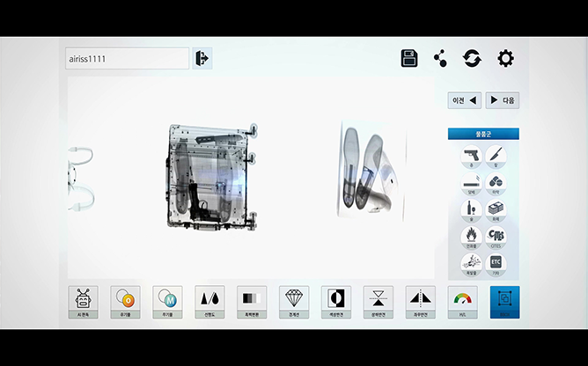
Task: Flip the image horizontally
Action: 421,303
